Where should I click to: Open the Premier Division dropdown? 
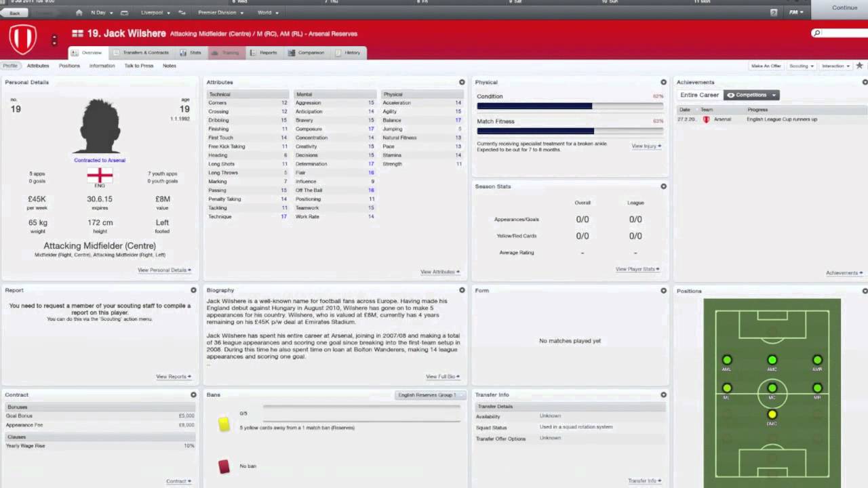click(x=220, y=12)
